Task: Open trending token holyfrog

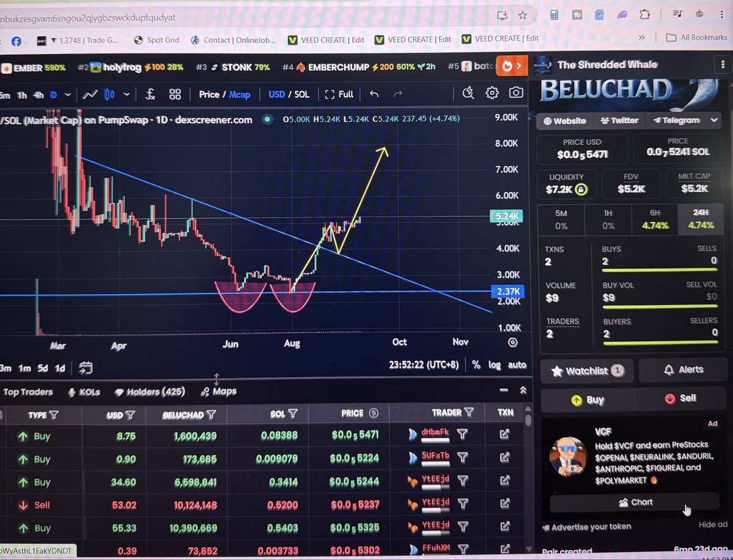Action: tap(130, 67)
